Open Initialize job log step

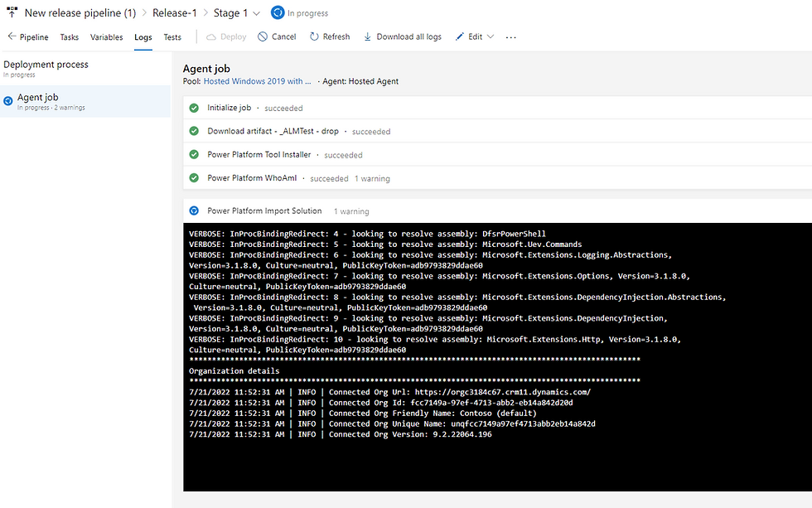[497, 108]
